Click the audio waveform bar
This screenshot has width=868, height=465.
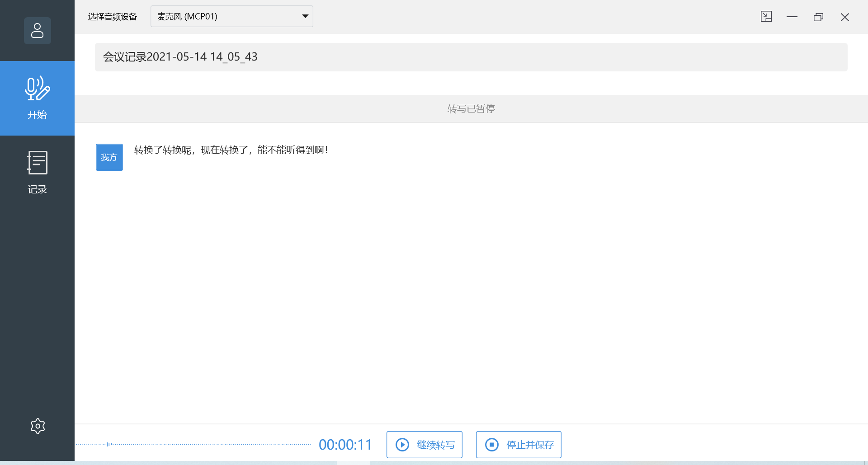coord(193,444)
